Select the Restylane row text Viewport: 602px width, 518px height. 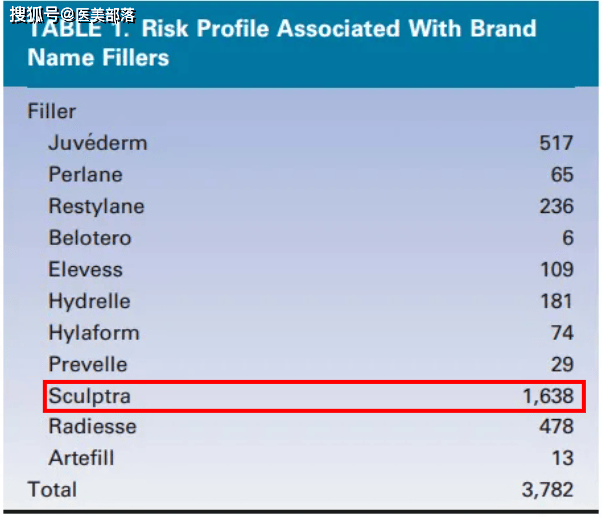pos(96,207)
